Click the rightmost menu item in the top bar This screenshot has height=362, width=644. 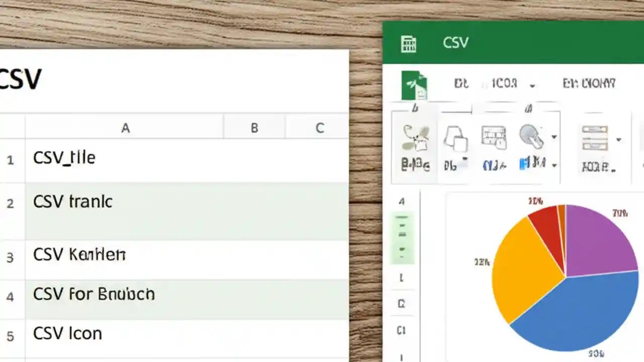589,83
